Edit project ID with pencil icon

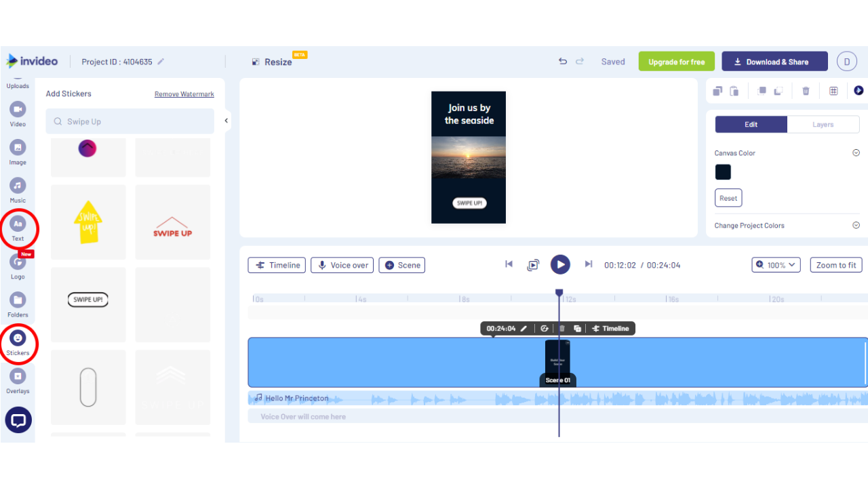(x=161, y=62)
